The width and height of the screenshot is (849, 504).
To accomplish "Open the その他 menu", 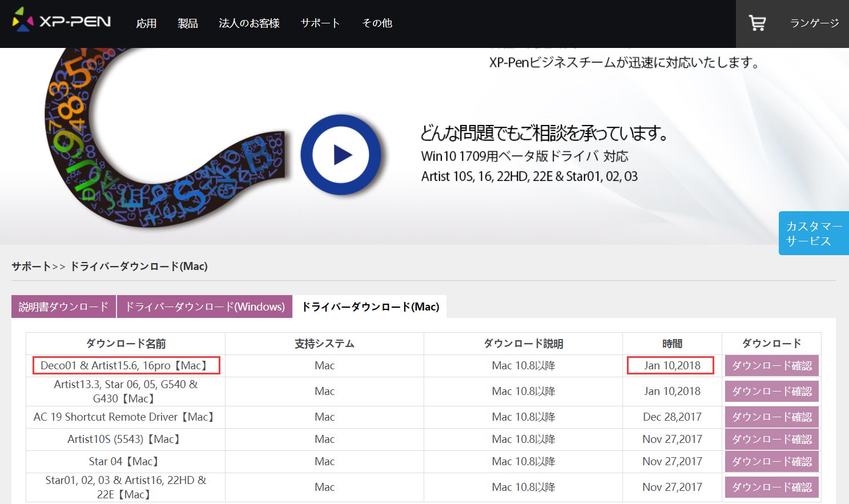I will point(377,23).
